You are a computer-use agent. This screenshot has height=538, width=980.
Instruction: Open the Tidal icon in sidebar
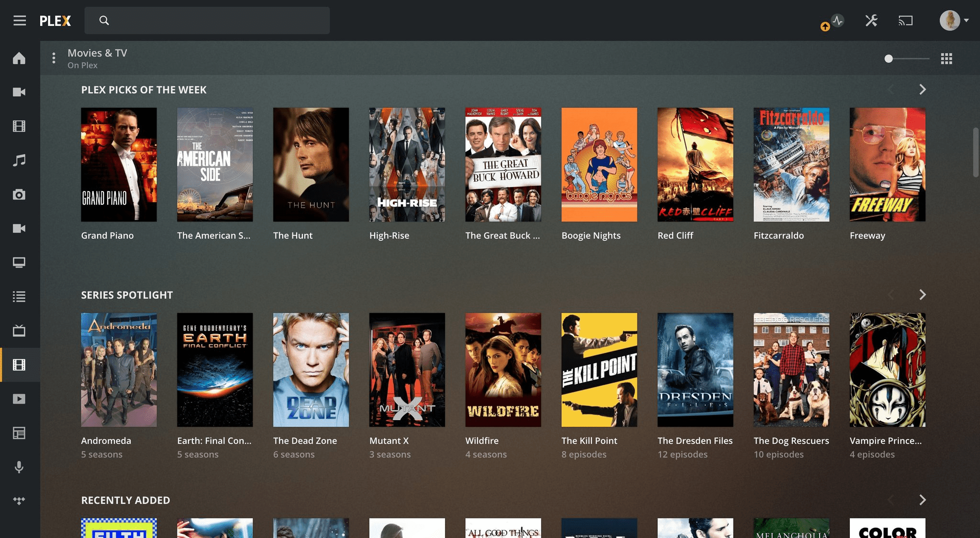click(19, 501)
